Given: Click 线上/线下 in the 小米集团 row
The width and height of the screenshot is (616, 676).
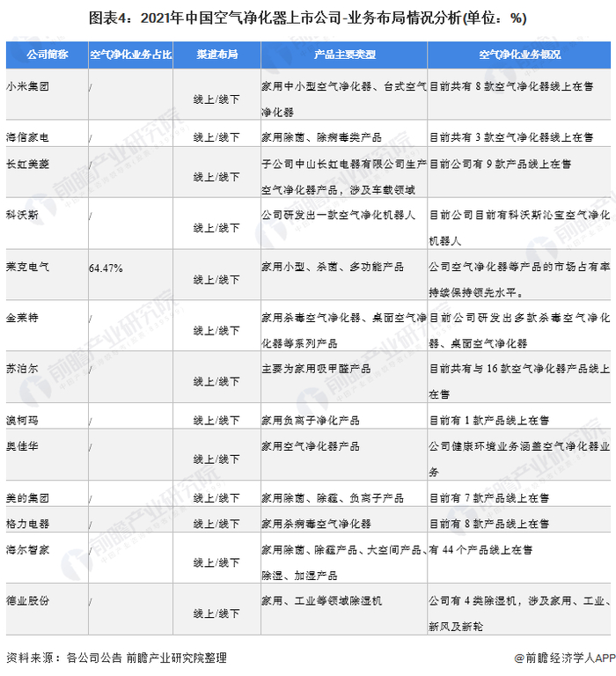Looking at the screenshot, I should coord(216,99).
